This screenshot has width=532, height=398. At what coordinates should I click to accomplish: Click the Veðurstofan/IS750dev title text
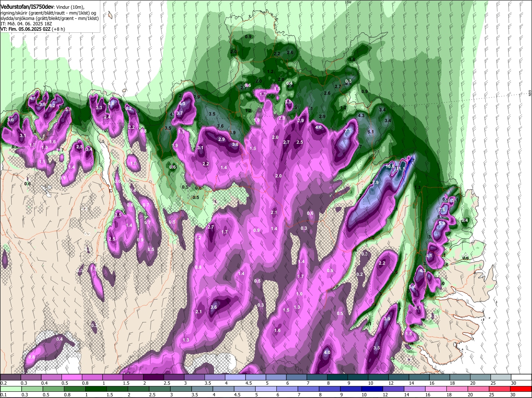[27, 7]
